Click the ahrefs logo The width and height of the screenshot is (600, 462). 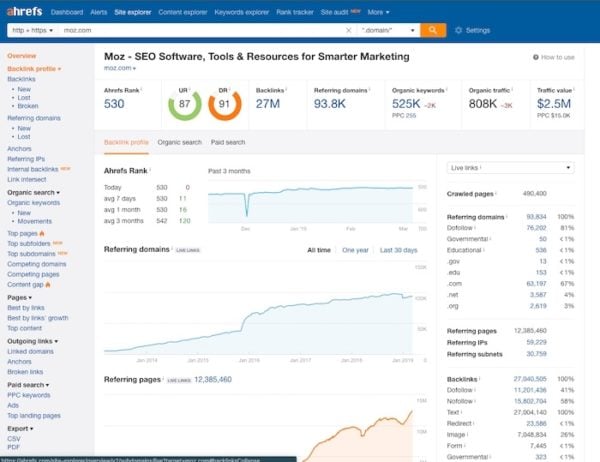tap(22, 12)
